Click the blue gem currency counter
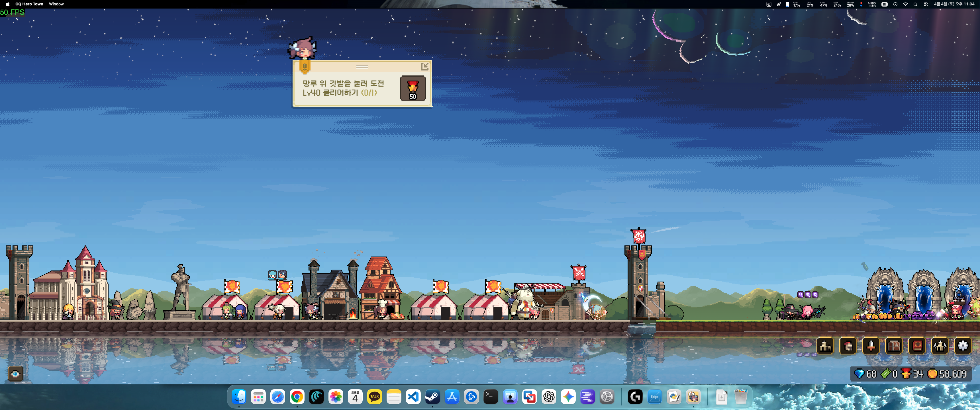 pos(865,374)
